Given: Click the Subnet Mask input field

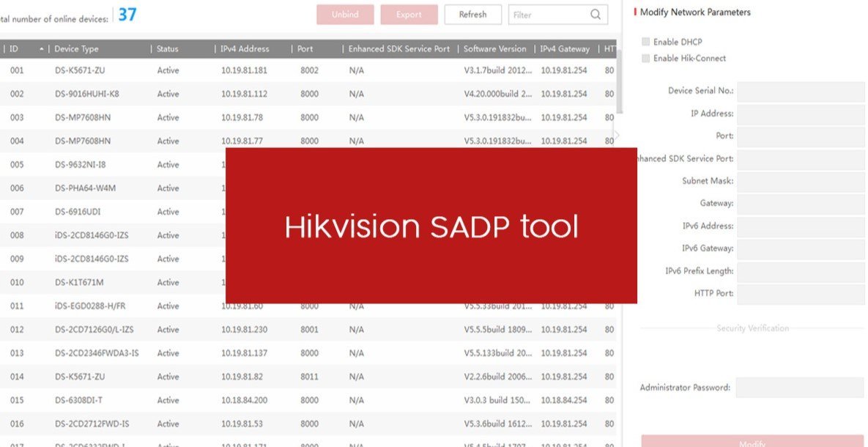Looking at the screenshot, I should (798, 181).
